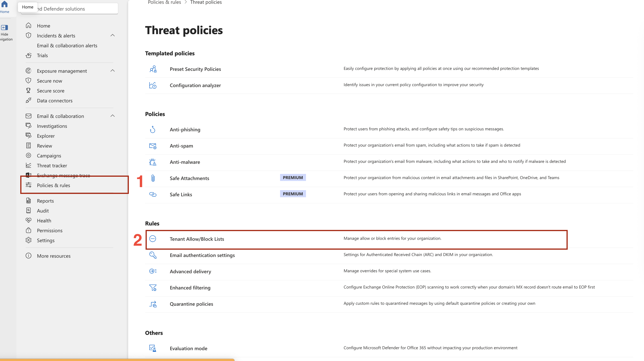Image resolution: width=644 pixels, height=361 pixels.
Task: Click the Enhanced filtering funnel icon
Action: point(153,288)
